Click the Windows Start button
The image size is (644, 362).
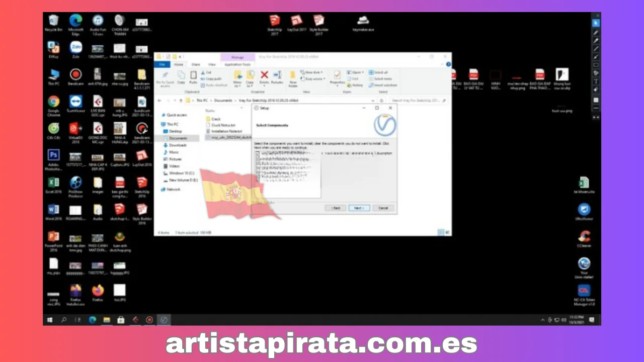50,320
